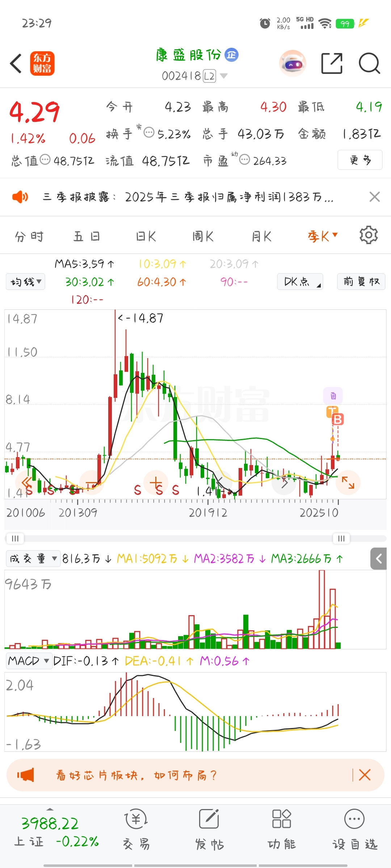Switch to the 五日 tab

[87, 237]
